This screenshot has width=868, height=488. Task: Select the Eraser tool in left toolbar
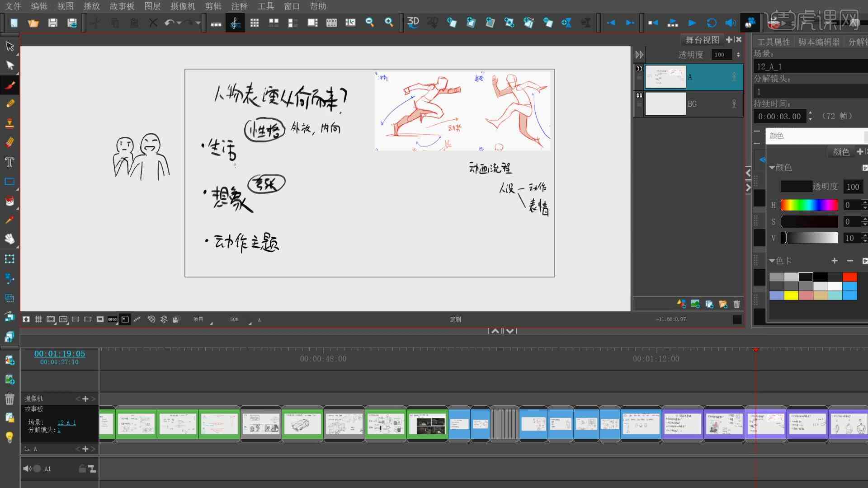pos(9,142)
